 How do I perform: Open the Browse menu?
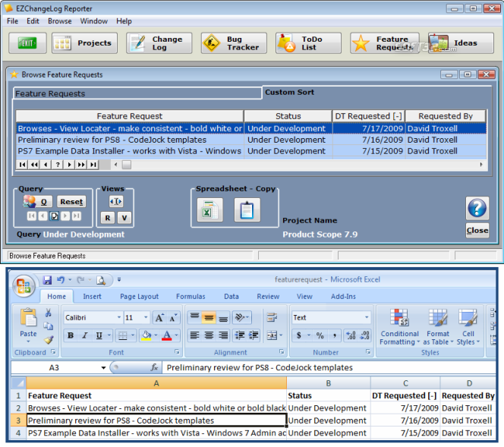(x=60, y=21)
